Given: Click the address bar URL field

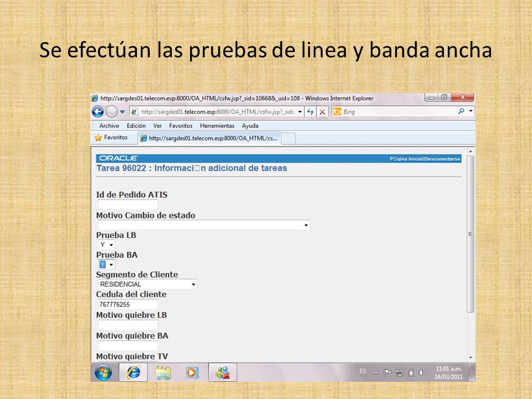Looking at the screenshot, I should point(217,111).
